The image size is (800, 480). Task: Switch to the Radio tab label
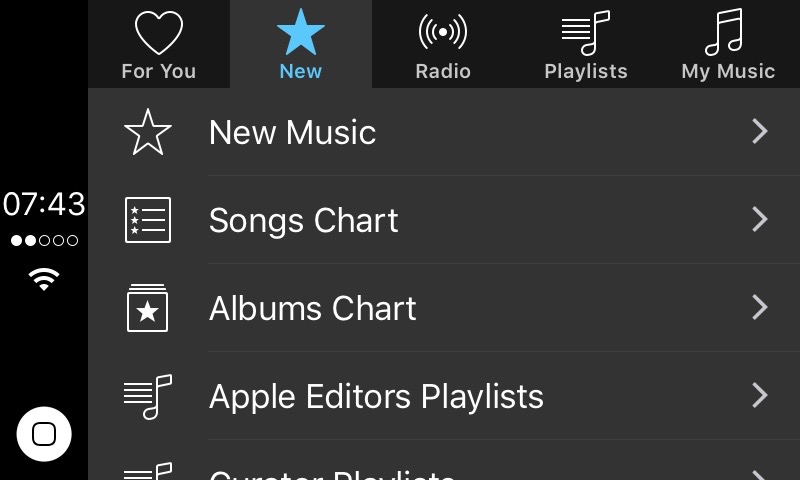click(443, 72)
